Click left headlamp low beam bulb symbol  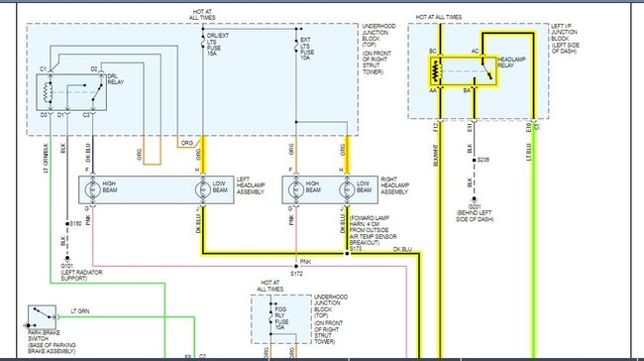(203, 190)
